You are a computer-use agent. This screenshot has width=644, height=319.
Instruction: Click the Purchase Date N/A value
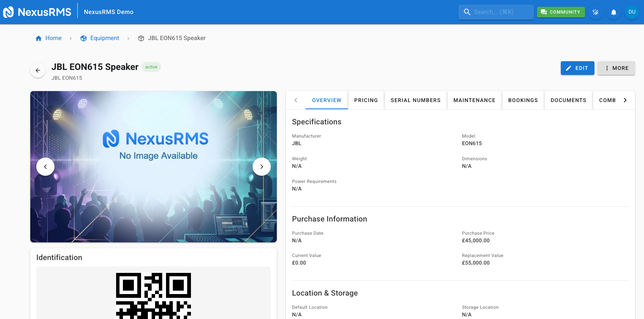tap(297, 240)
